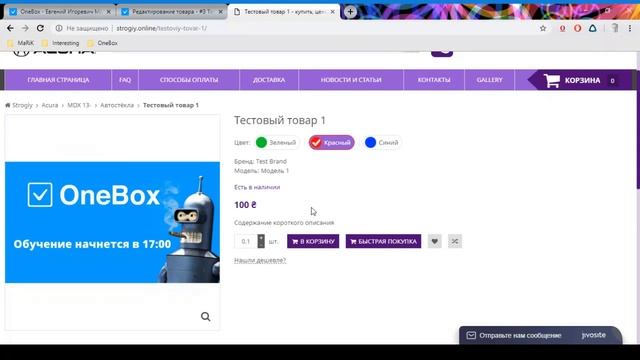Open the КОРЗИНА shopping cart
Screen dimensions: 640x360
click(580, 80)
